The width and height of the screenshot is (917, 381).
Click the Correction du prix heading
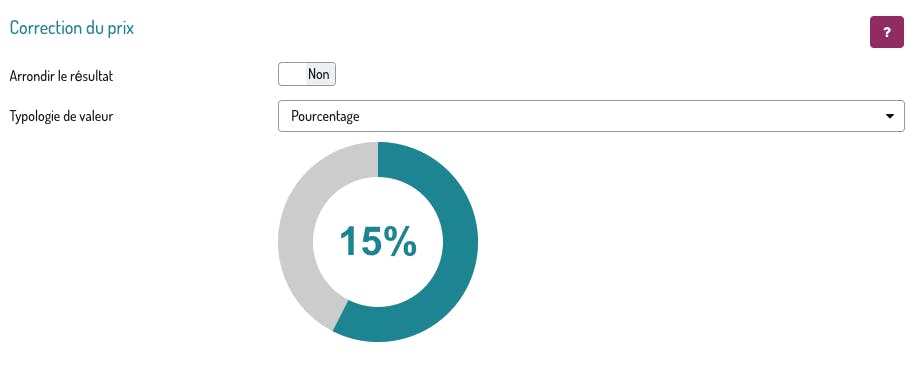coord(72,28)
